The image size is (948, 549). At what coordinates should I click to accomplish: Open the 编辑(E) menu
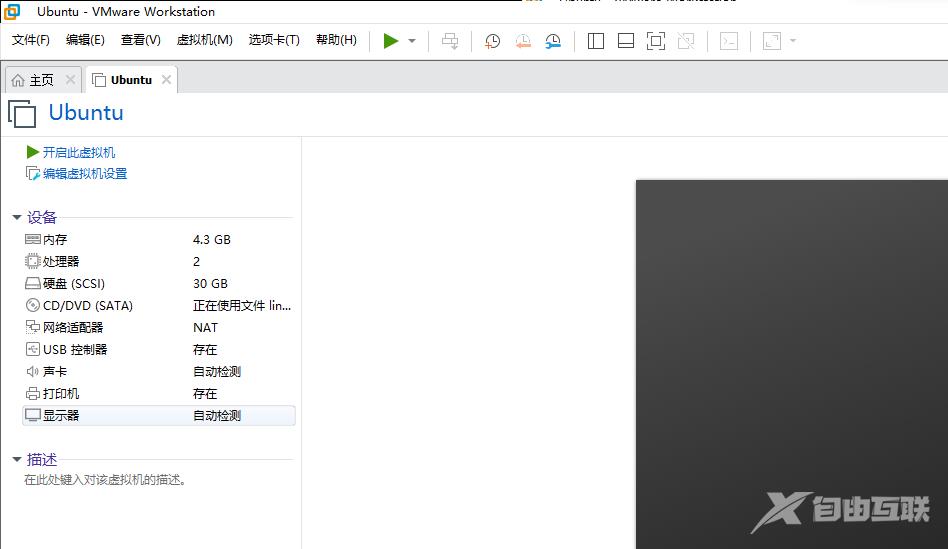[x=85, y=40]
